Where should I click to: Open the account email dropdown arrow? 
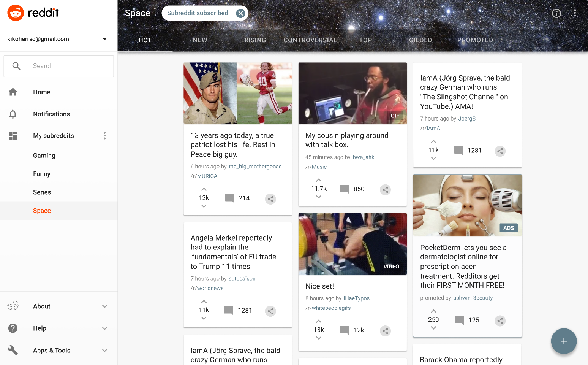(x=105, y=39)
